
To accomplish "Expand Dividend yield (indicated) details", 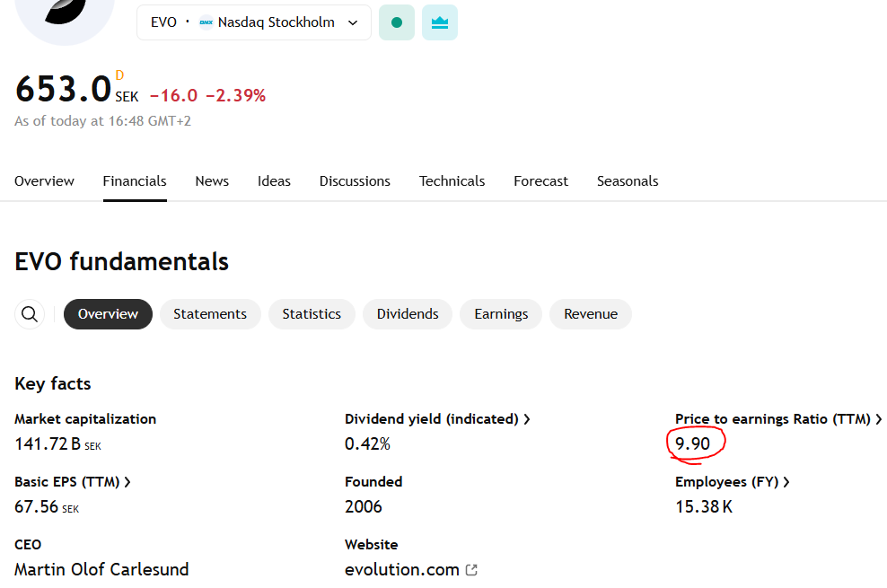I will pyautogui.click(x=528, y=418).
